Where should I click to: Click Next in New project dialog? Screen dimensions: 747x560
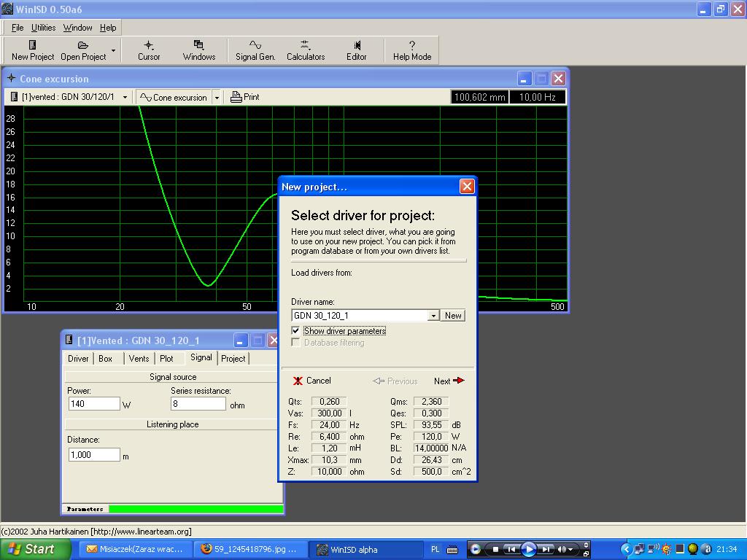pyautogui.click(x=449, y=381)
